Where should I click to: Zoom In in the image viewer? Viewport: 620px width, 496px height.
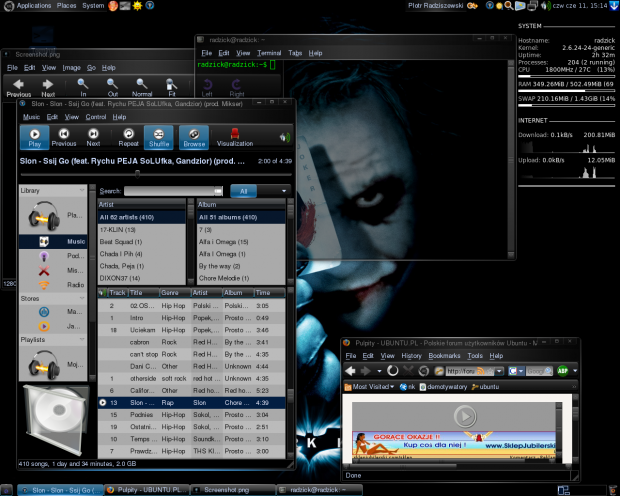[x=83, y=88]
